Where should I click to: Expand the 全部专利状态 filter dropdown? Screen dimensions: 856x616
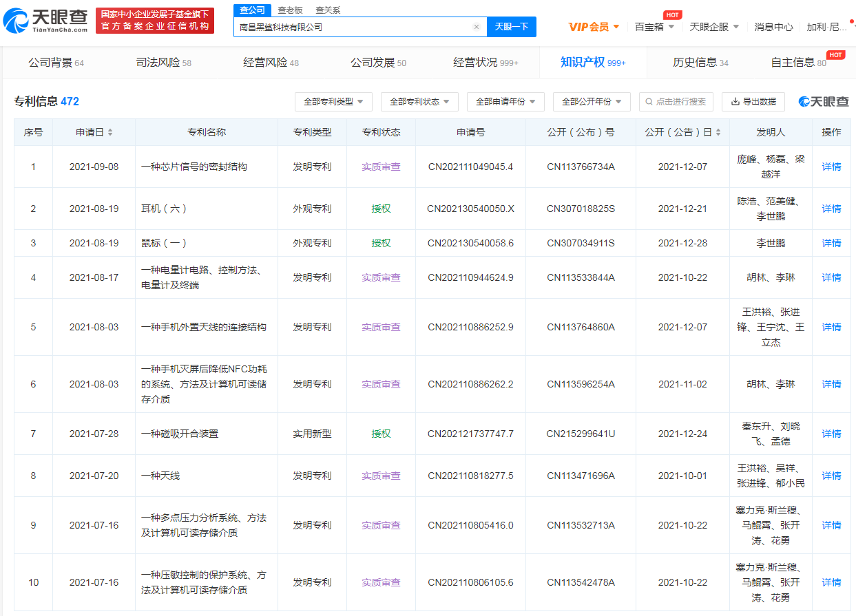pos(419,102)
